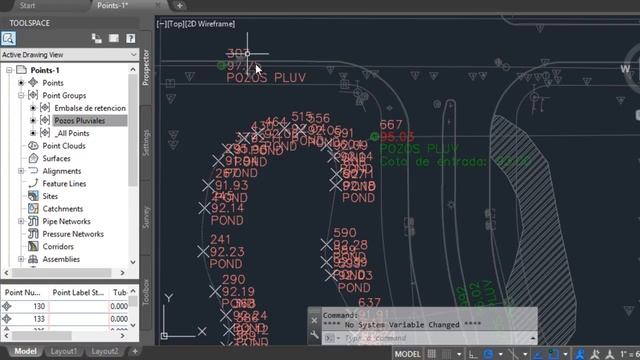Click the Pressure Networks icon
This screenshot has width=640, height=360.
33,234
